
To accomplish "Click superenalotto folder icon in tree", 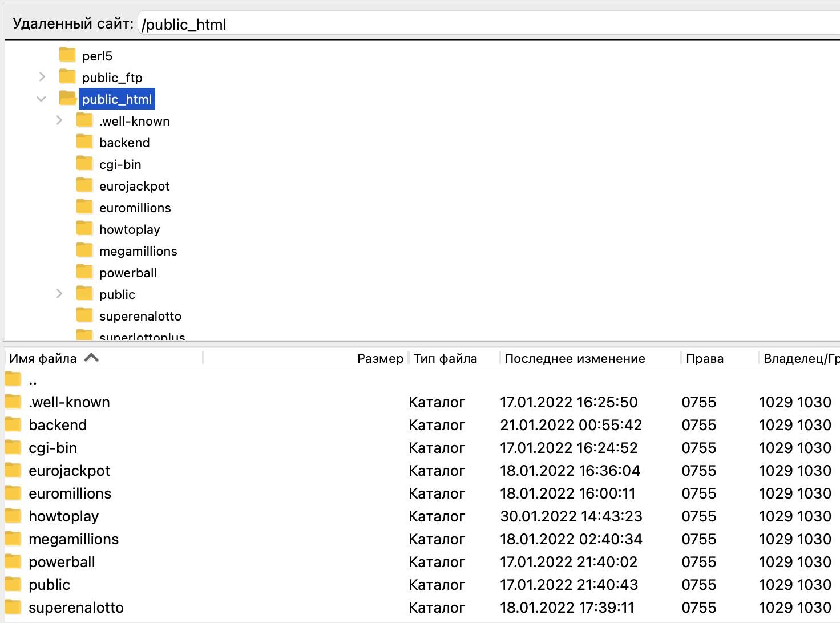I will point(84,315).
